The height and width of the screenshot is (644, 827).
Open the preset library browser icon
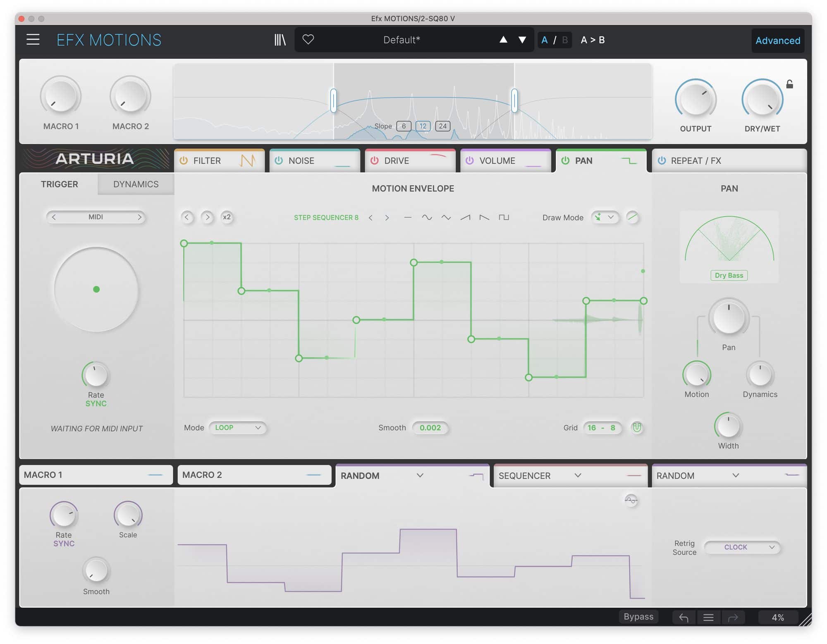280,40
